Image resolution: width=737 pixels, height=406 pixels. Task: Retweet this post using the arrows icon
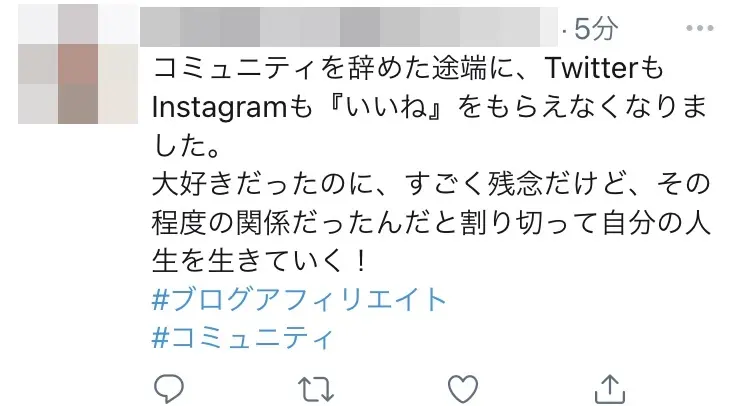coord(316,390)
